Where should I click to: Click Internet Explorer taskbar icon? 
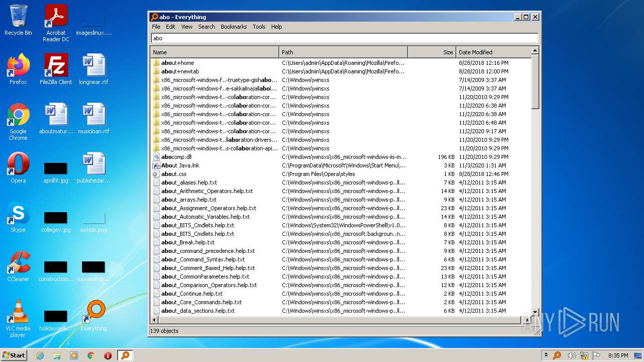point(40,355)
